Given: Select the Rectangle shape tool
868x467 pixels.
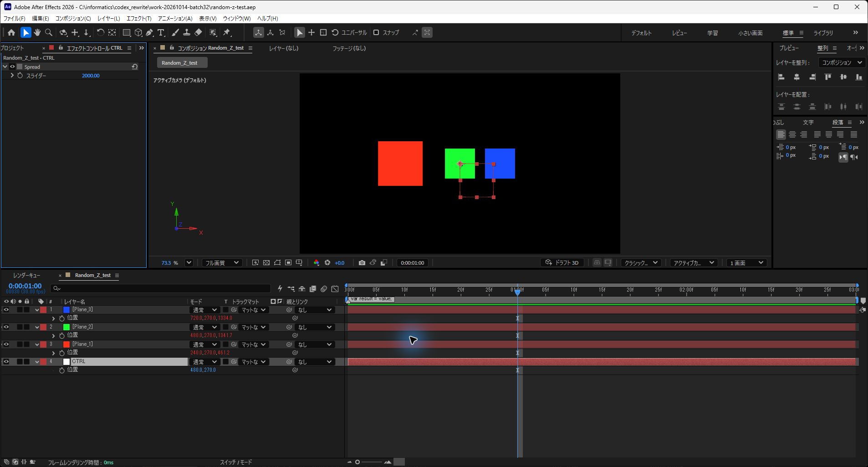Looking at the screenshot, I should [x=127, y=32].
